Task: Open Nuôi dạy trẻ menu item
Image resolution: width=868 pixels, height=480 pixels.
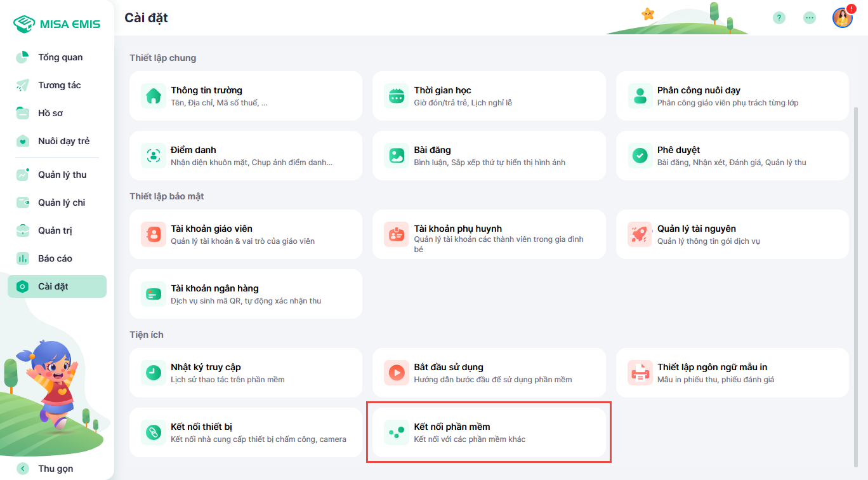Action: point(63,141)
